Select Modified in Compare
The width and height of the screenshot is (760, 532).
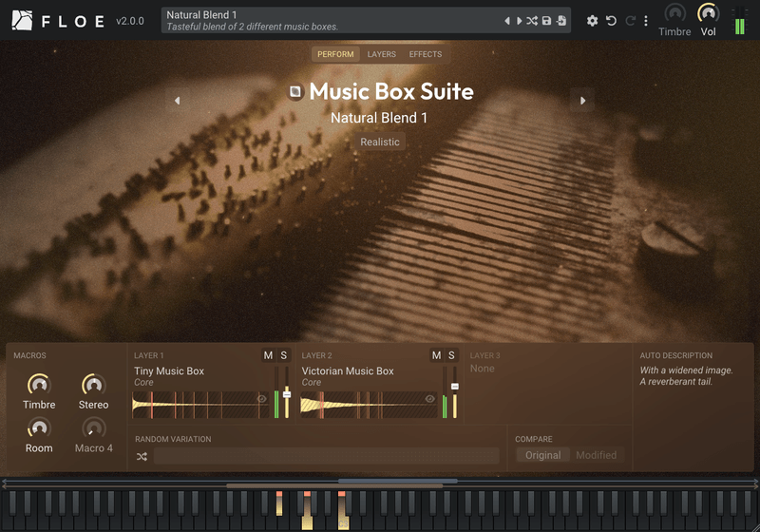[x=597, y=455]
